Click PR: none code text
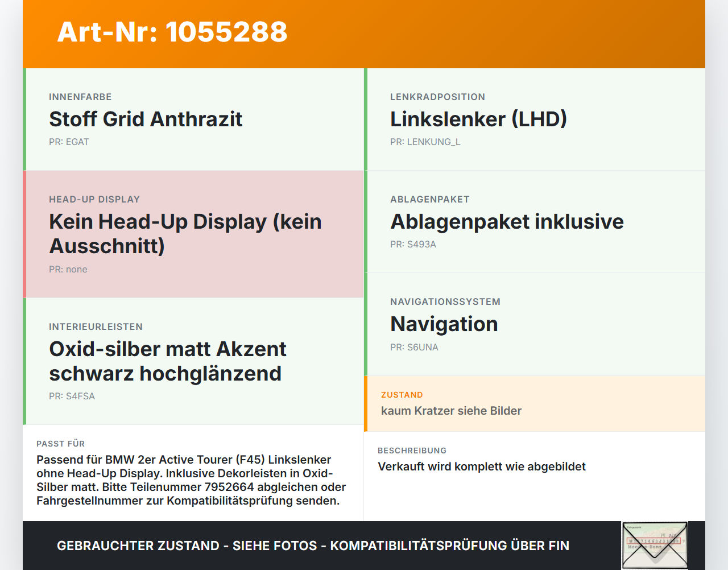 [x=68, y=270]
